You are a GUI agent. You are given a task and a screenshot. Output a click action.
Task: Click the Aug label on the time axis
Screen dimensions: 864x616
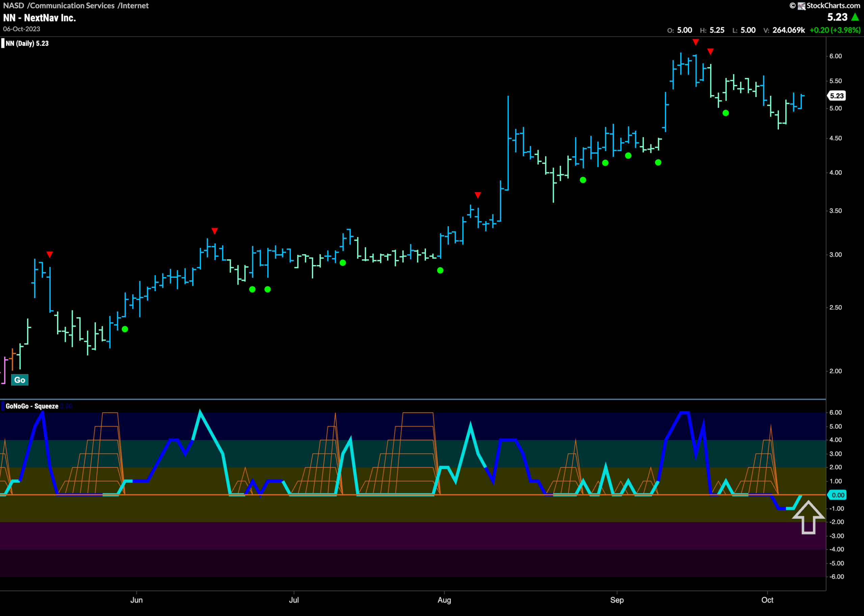(444, 600)
